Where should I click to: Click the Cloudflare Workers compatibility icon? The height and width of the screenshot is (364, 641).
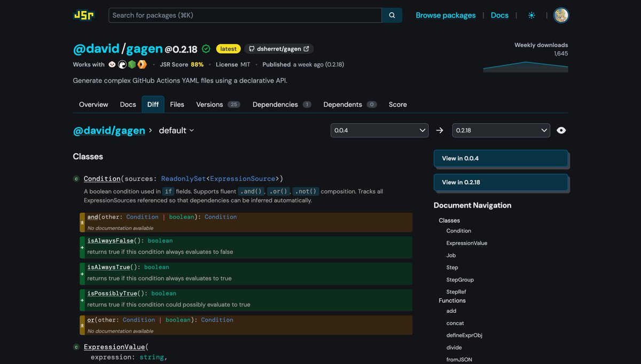coord(142,65)
